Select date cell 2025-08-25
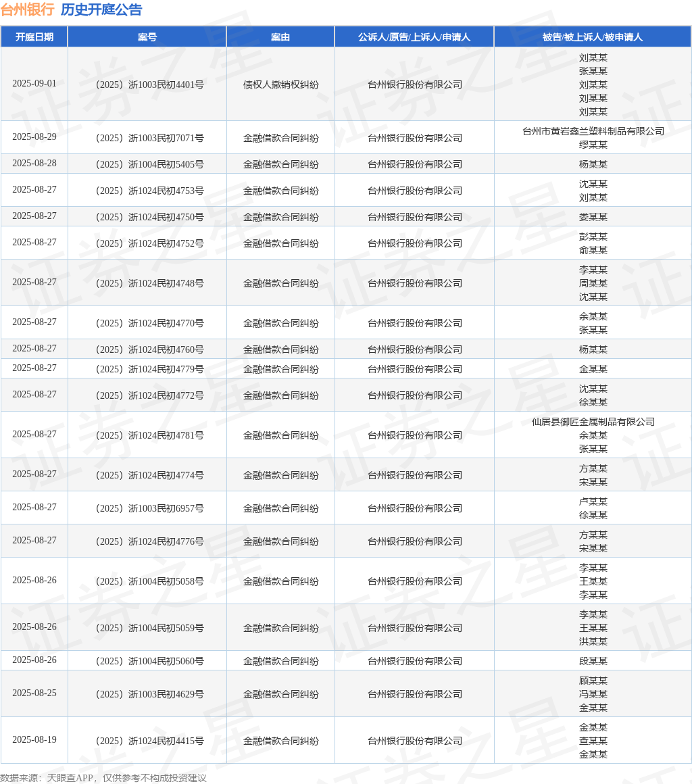The height and width of the screenshot is (784, 692). (x=34, y=693)
